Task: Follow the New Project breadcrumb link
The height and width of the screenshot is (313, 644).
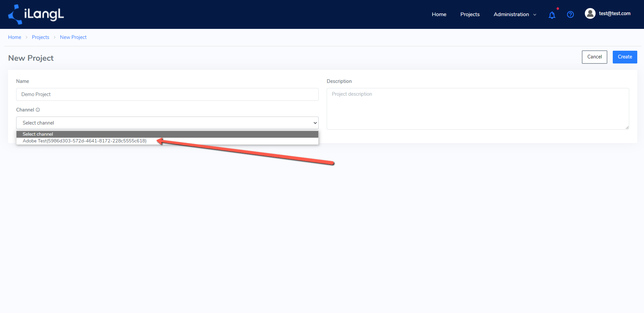Action: pos(73,37)
